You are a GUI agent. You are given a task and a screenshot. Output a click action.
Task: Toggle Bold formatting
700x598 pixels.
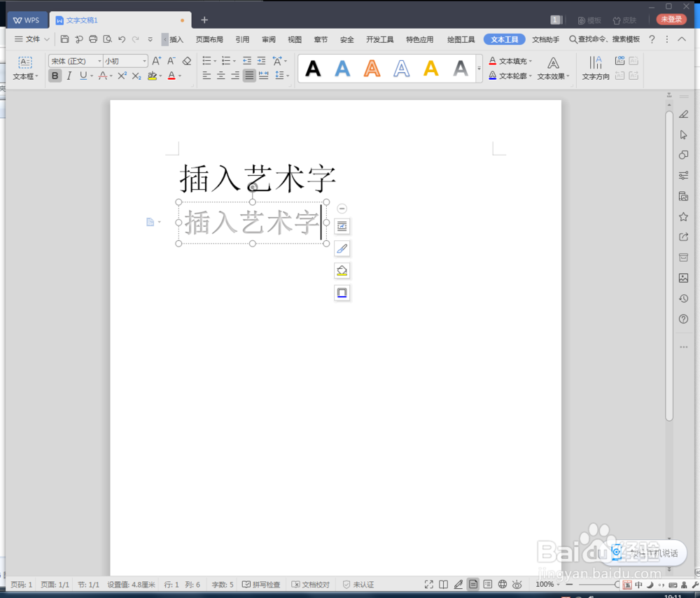pyautogui.click(x=55, y=76)
